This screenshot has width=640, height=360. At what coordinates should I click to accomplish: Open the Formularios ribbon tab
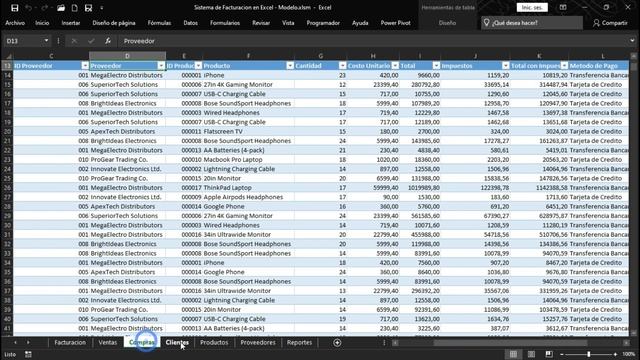[x=225, y=23]
